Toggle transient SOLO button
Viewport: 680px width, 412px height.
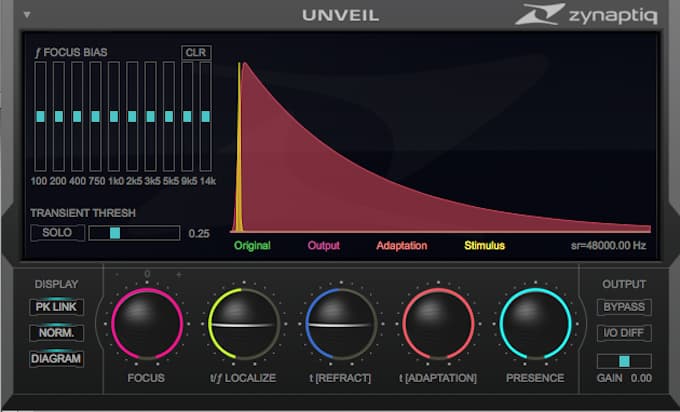click(57, 232)
